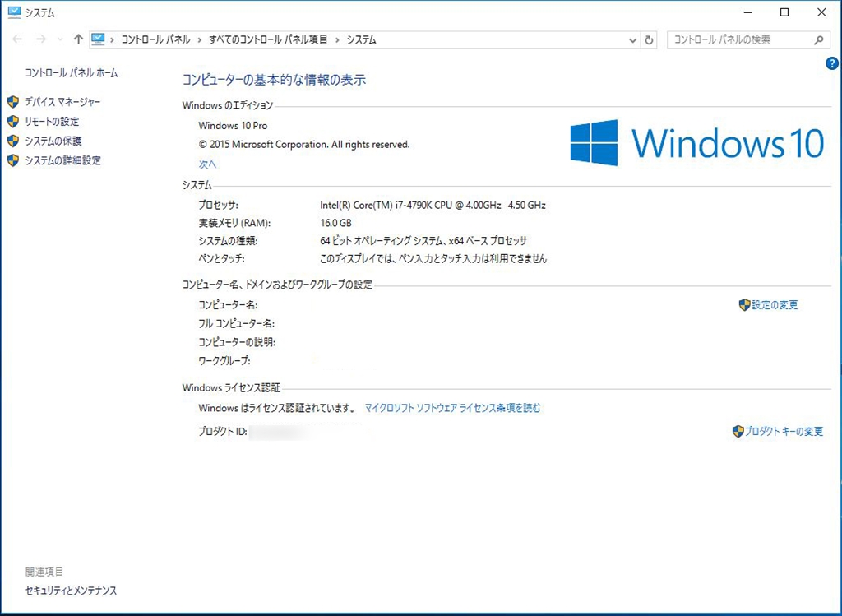Click the search magnifier icon
Image resolution: width=842 pixels, height=616 pixels.
point(818,39)
